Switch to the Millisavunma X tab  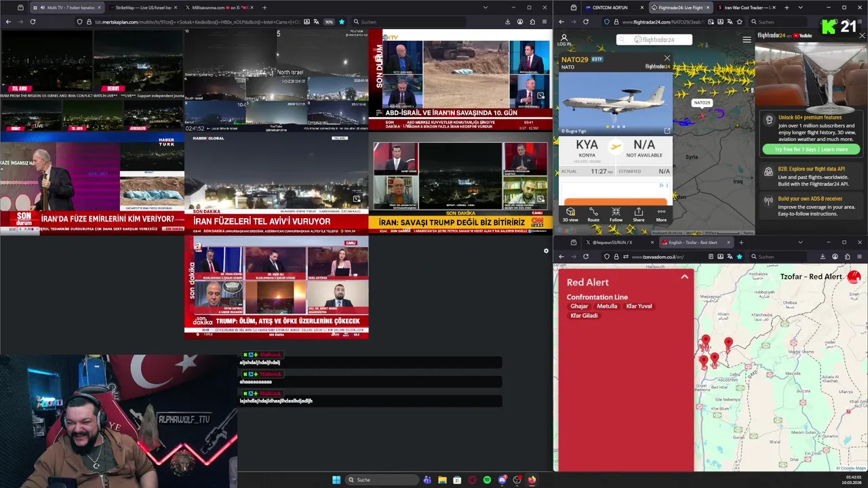coord(219,7)
